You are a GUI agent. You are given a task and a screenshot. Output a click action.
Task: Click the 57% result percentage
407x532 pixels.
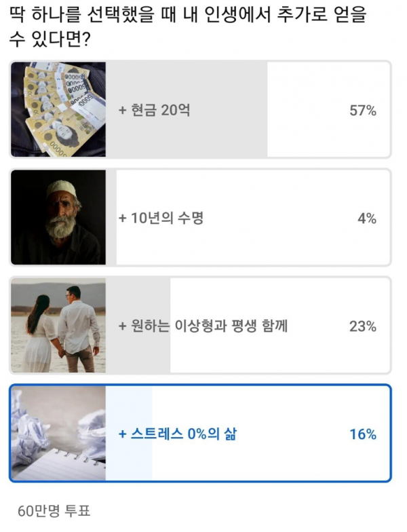[x=363, y=111]
